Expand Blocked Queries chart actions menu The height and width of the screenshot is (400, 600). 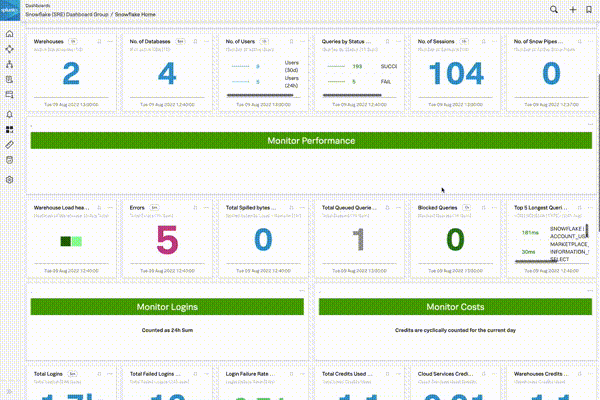[493, 207]
